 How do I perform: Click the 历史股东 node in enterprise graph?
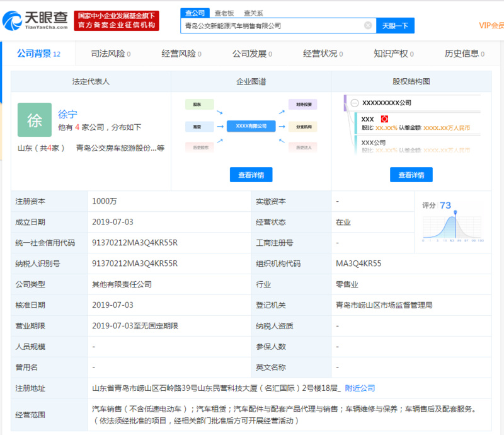(200, 148)
